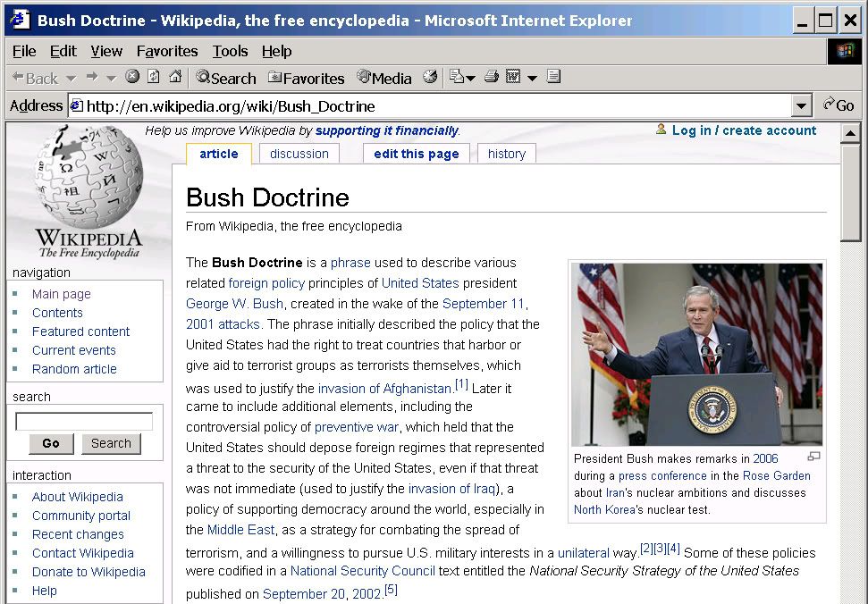Click Log in / create account link
Screen dimensions: 868x604
pyautogui.click(x=744, y=130)
